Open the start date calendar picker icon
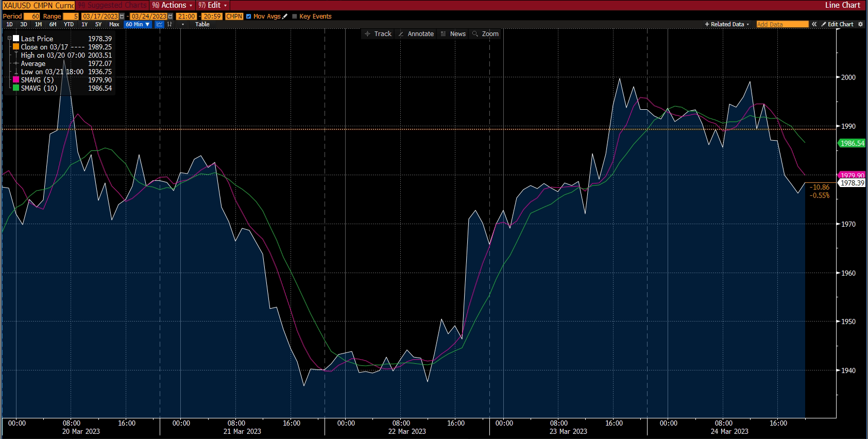868x439 pixels. [122, 16]
